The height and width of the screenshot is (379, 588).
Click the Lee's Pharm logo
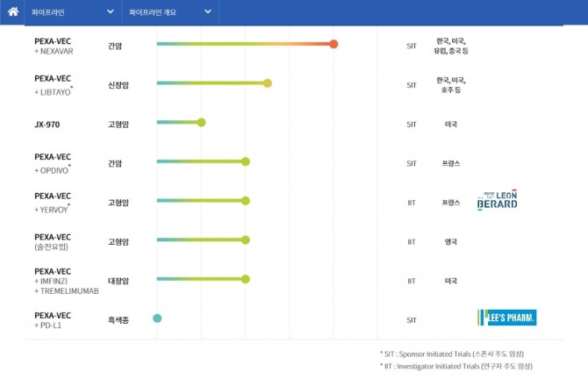tap(507, 318)
